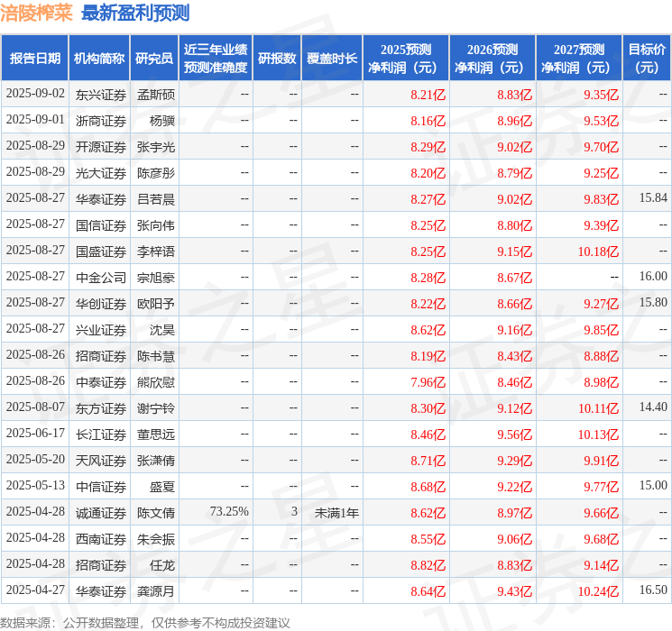Image resolution: width=672 pixels, height=631 pixels.
Task: Click the 机构简称 column header
Action: (x=99, y=59)
